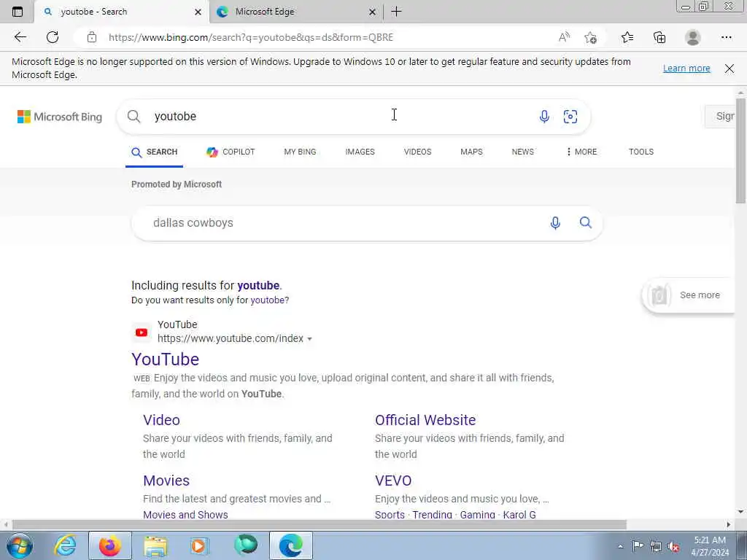Switch to the MY BING tab
Viewport: 747px width, 560px height.
point(300,152)
